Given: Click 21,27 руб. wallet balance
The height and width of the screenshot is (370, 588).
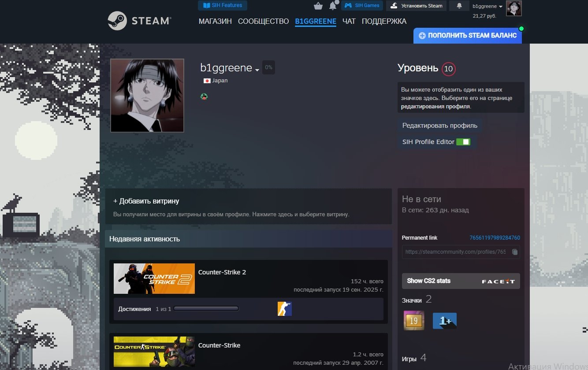Looking at the screenshot, I should coord(484,15).
